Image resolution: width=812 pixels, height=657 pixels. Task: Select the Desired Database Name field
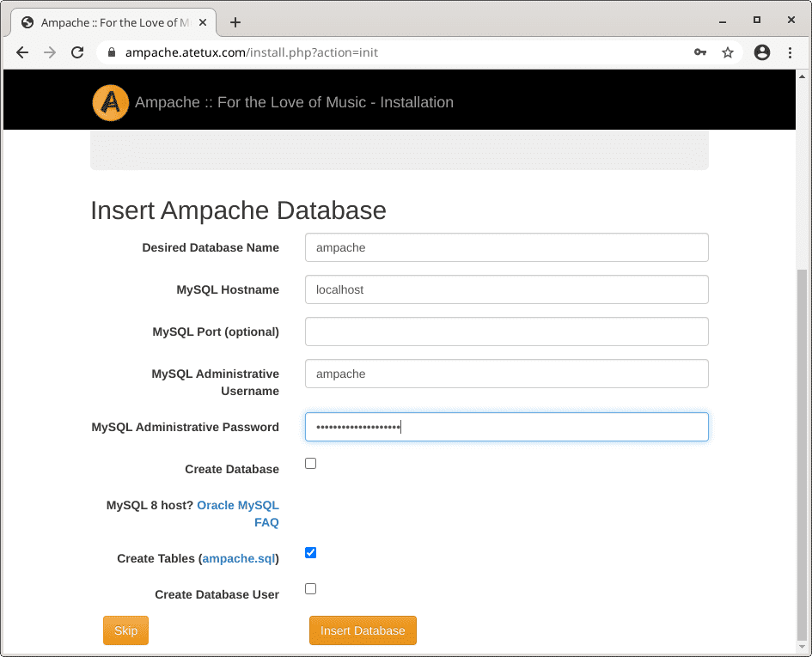click(506, 247)
